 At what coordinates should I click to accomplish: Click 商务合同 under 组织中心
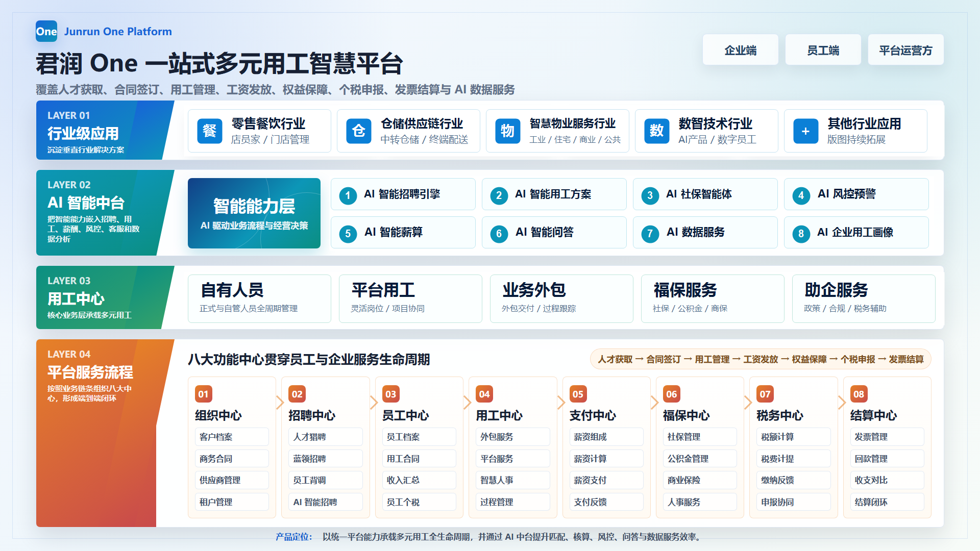point(232,459)
